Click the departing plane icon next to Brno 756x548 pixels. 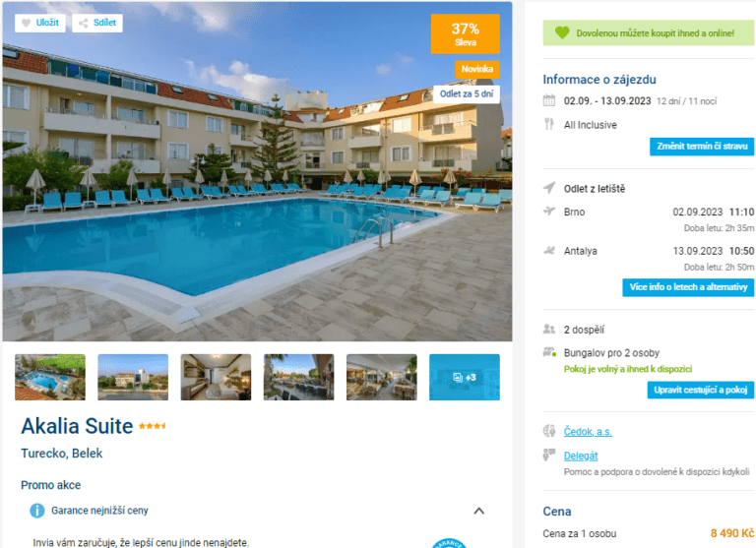[x=549, y=212]
